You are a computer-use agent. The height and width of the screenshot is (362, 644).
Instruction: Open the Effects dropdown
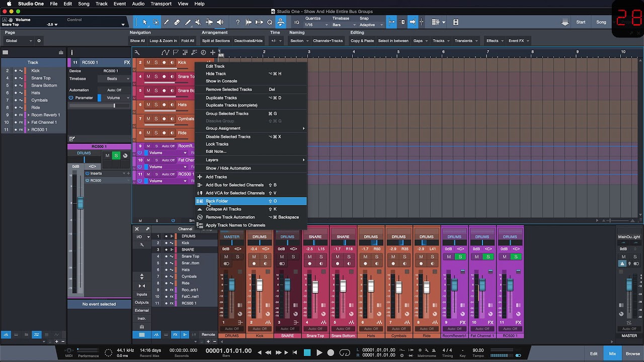tap(494, 41)
